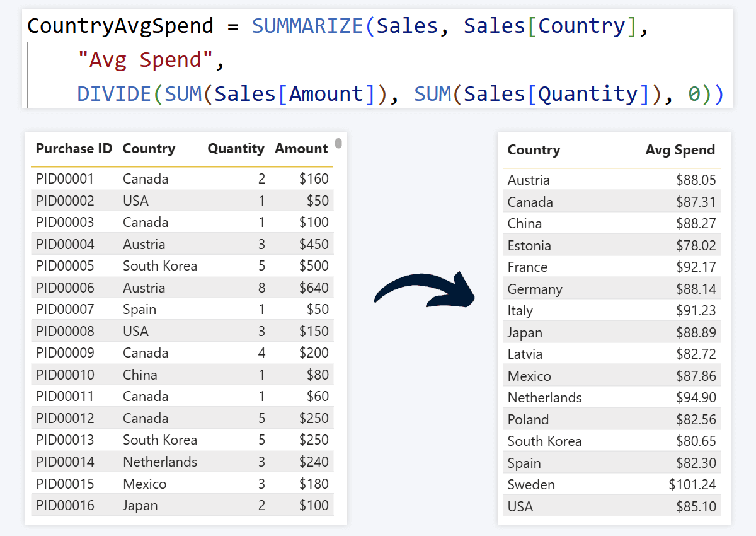
Task: Select cell PID00013
Action: pyautogui.click(x=65, y=440)
